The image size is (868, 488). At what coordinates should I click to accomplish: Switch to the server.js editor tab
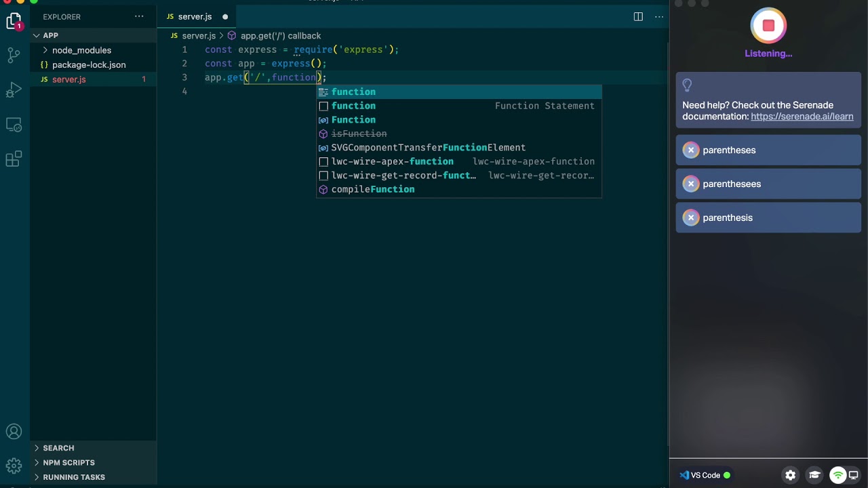click(194, 16)
